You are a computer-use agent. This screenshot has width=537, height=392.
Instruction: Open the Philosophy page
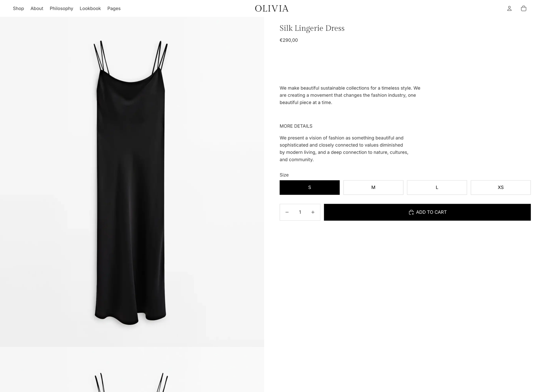point(61,8)
